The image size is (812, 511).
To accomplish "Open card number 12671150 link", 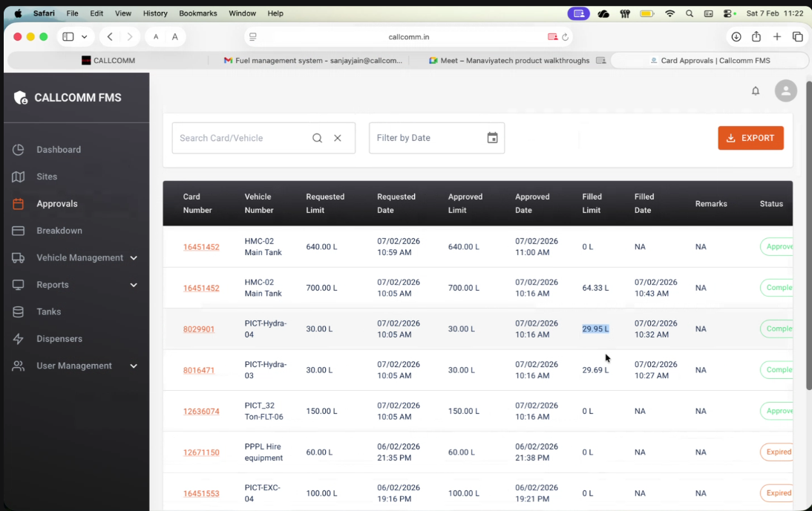I will click(x=201, y=452).
